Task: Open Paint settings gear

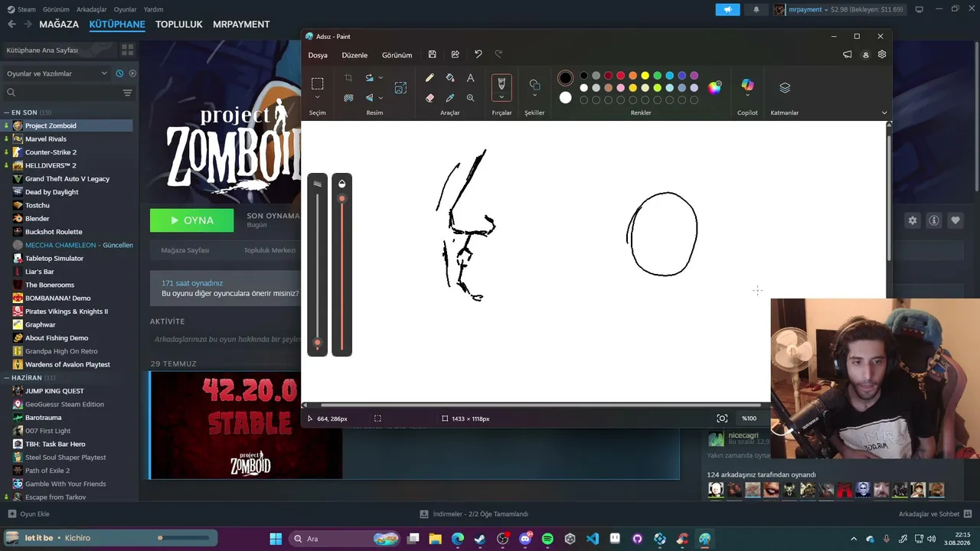Action: point(882,54)
